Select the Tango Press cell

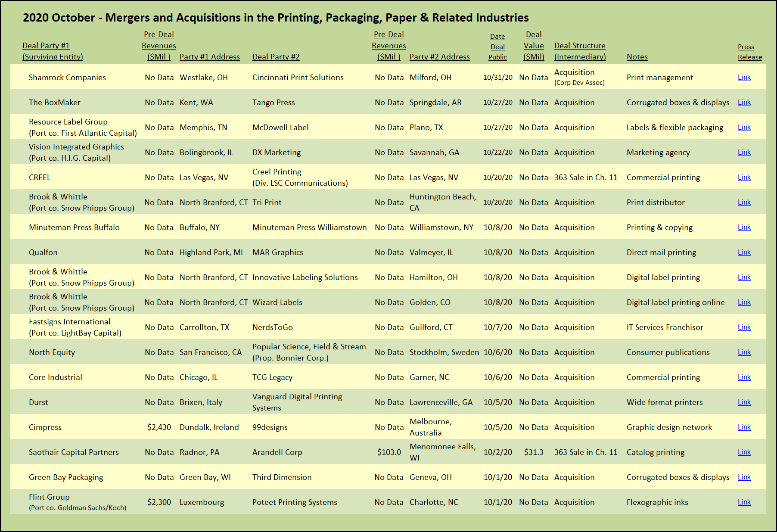[274, 103]
